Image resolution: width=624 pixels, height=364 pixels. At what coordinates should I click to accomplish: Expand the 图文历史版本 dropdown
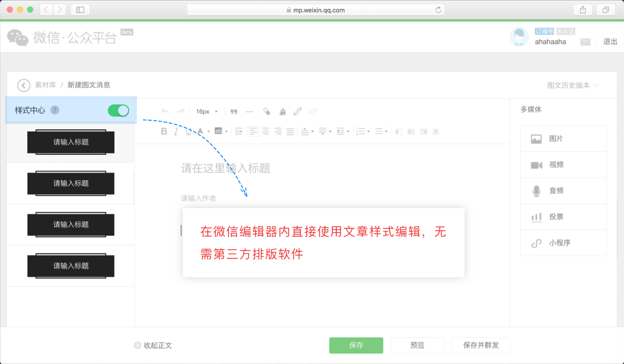click(573, 85)
